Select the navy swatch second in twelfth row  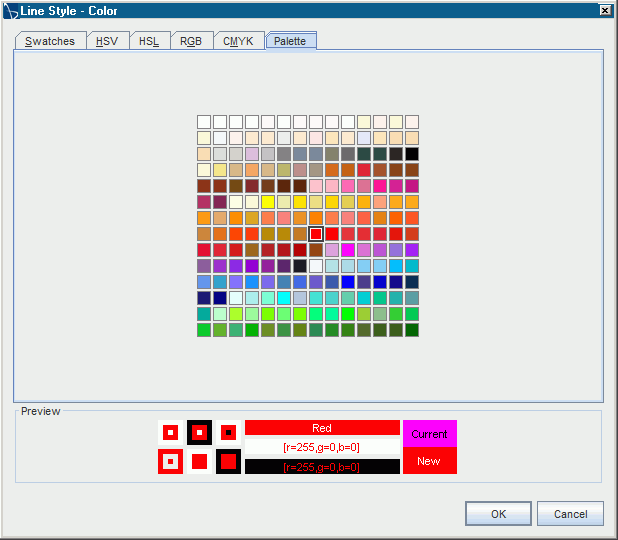[220, 298]
